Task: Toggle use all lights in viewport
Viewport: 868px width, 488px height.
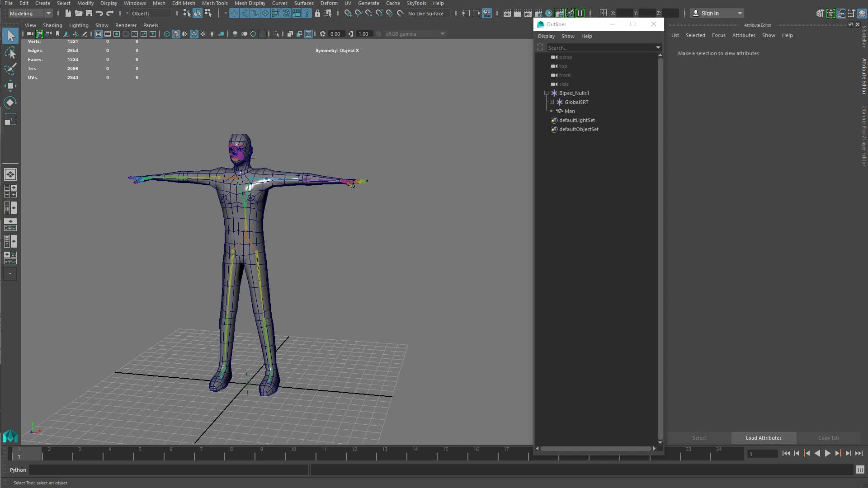Action: pyautogui.click(x=212, y=34)
